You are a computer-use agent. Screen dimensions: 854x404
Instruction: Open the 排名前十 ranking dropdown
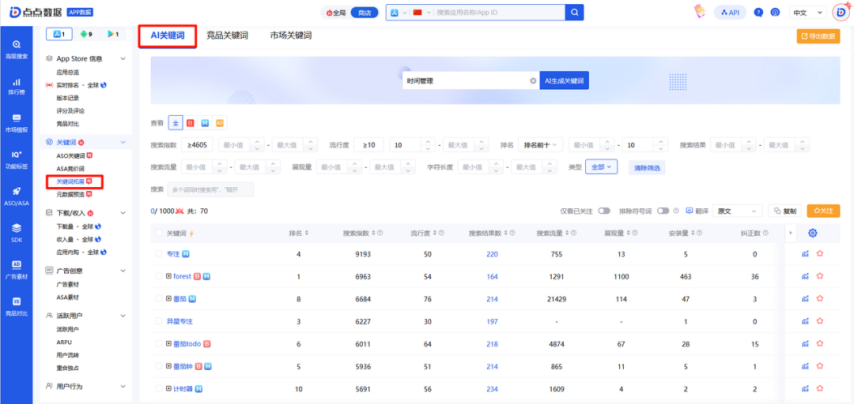(x=541, y=145)
